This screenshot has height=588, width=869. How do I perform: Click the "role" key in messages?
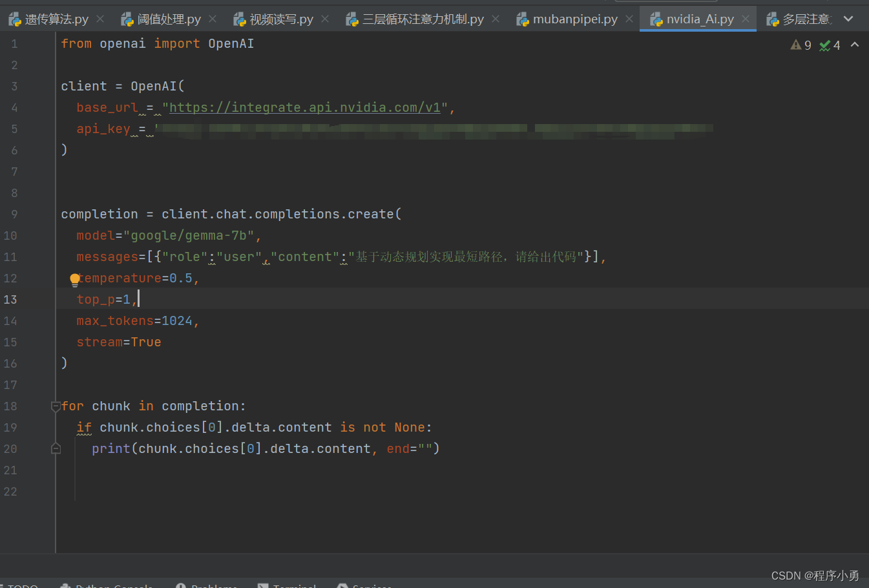pyautogui.click(x=185, y=257)
